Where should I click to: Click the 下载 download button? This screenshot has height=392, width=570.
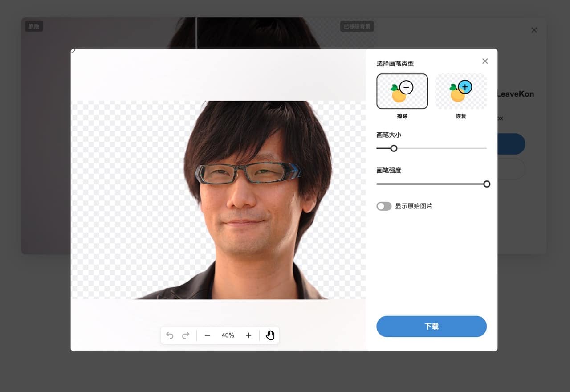432,327
